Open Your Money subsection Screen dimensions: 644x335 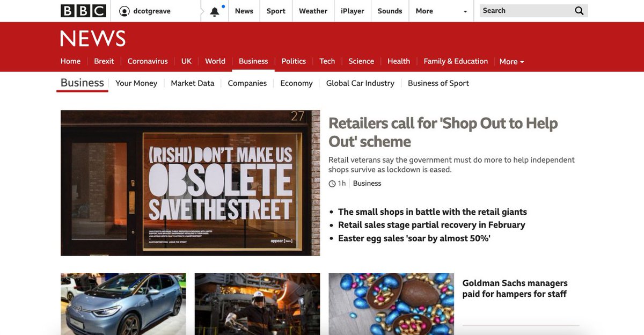click(x=136, y=83)
